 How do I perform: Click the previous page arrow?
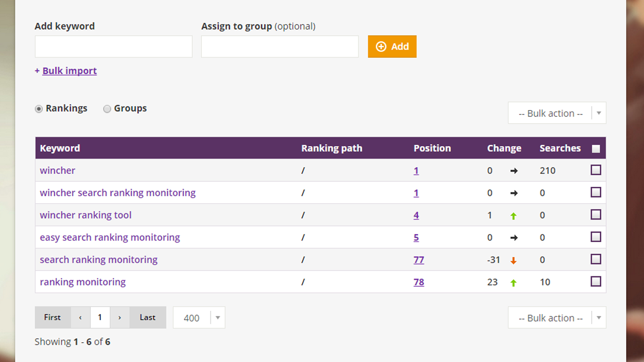(x=80, y=318)
